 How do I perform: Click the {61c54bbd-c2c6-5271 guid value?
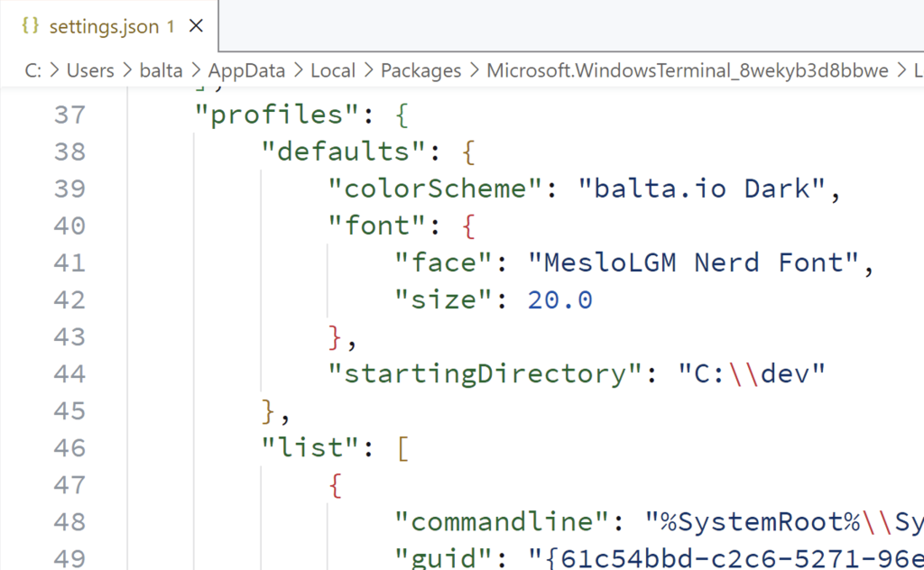click(726, 558)
